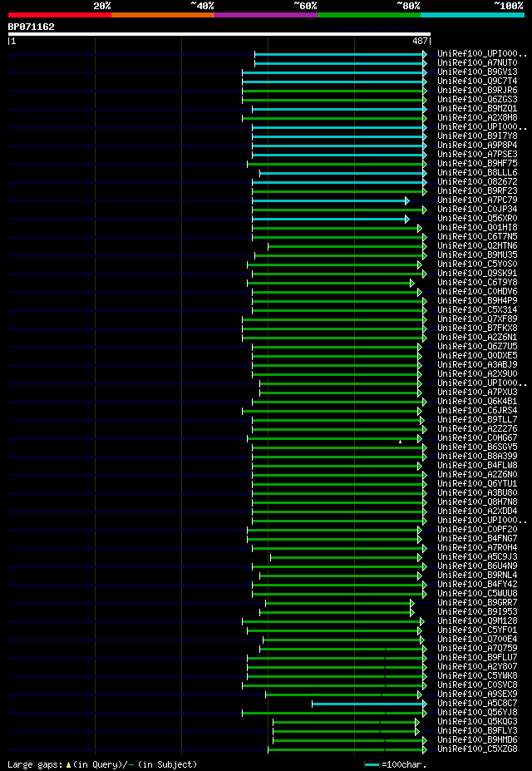Select the UniRef100_Q6YTU1 label

(477, 484)
